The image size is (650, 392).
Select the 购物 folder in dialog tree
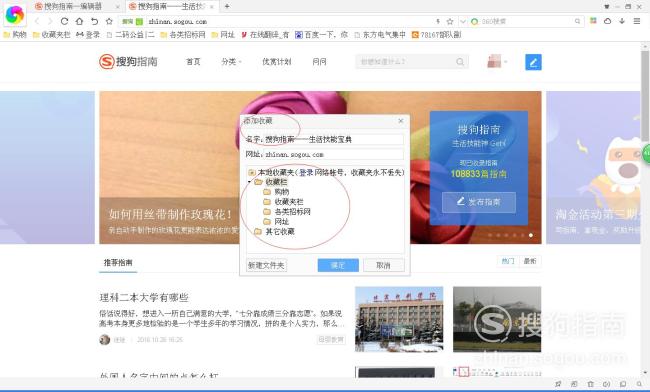[276, 192]
